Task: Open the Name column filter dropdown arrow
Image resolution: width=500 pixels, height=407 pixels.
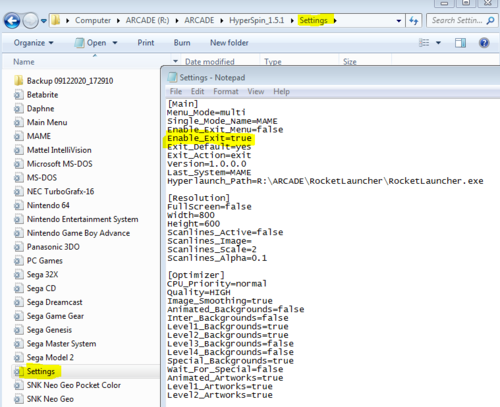Action: tap(175, 62)
